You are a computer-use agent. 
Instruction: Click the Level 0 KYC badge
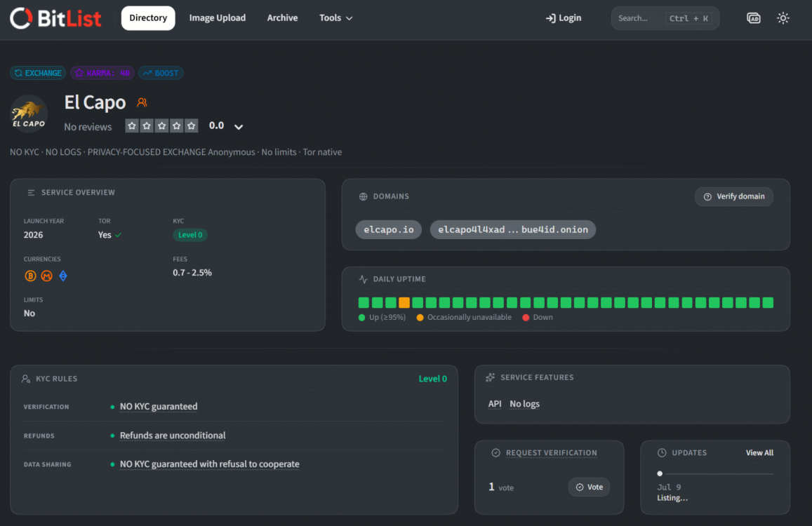point(190,235)
